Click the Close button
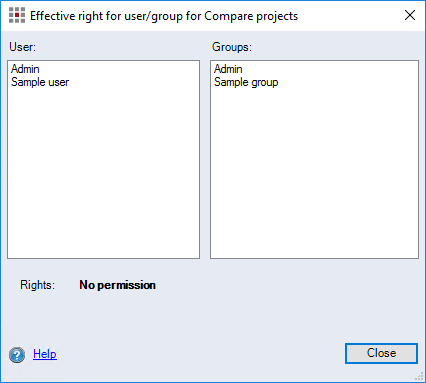The image size is (426, 383). click(x=381, y=353)
